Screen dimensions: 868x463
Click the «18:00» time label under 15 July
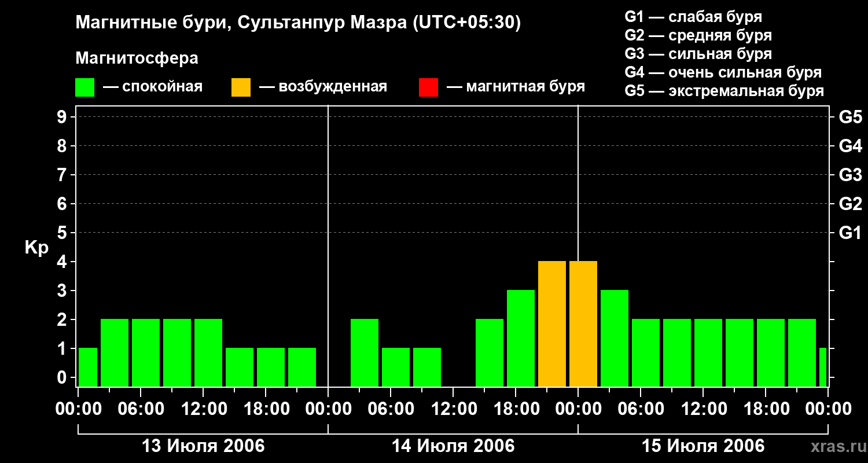766,409
